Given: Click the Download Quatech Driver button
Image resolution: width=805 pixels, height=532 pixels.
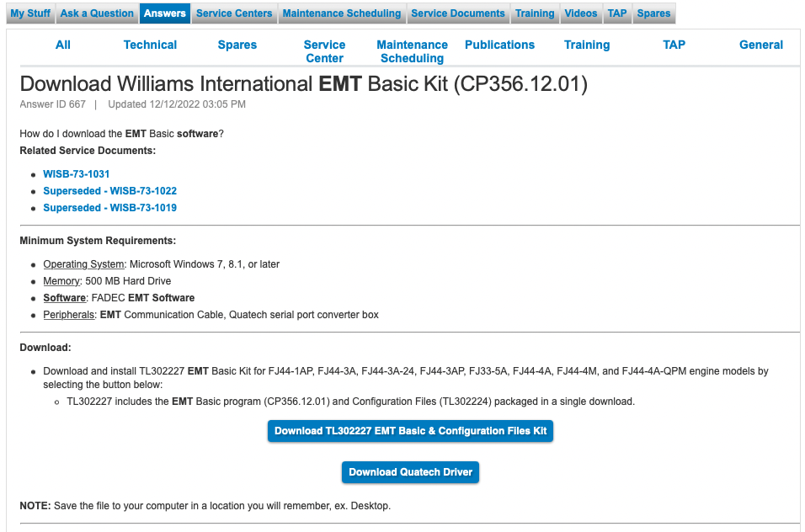Looking at the screenshot, I should coord(410,472).
